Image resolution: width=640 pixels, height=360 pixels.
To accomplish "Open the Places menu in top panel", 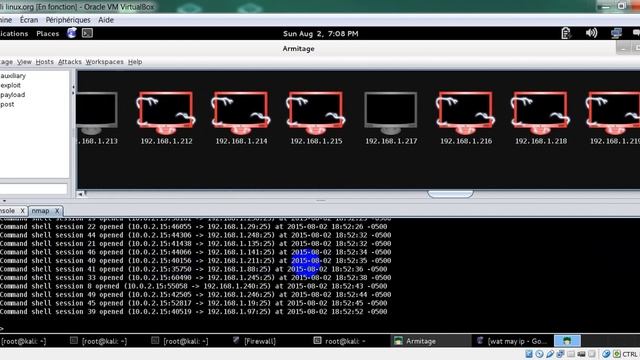I will pyautogui.click(x=47, y=33).
